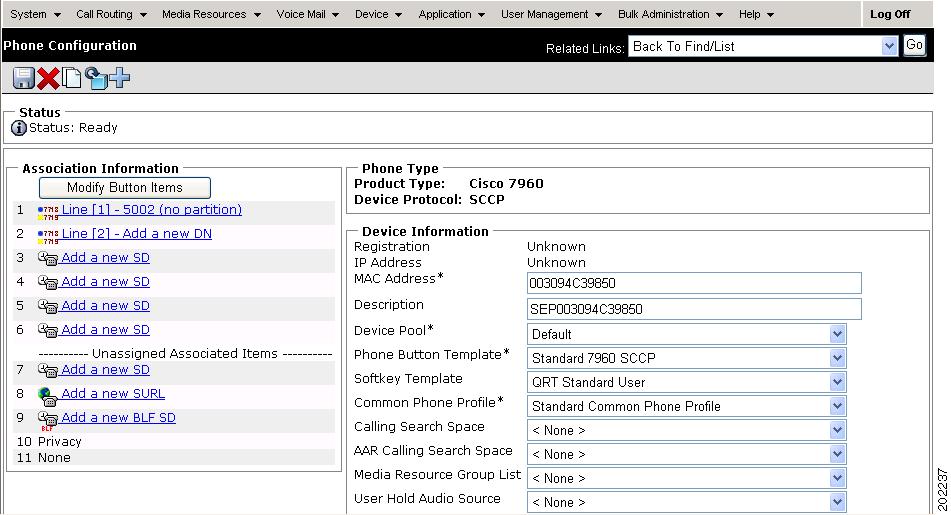Click the red X Delete icon
951x515 pixels.
coord(48,78)
